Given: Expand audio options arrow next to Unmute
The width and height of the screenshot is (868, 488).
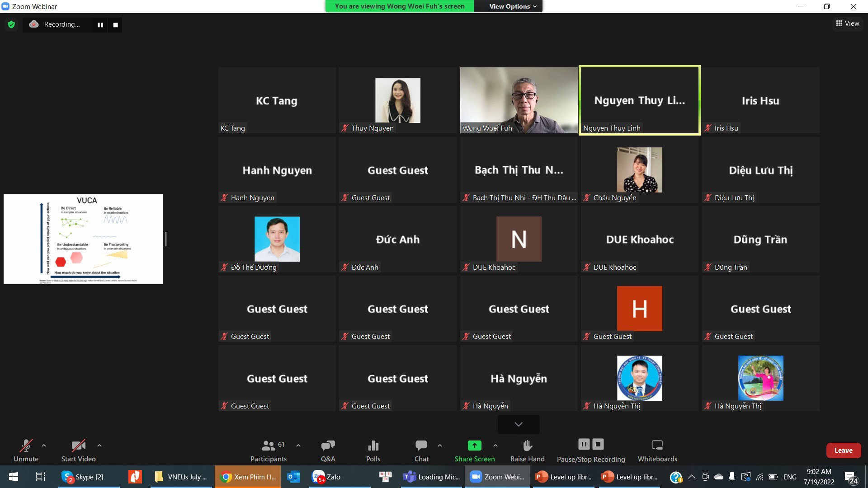Looking at the screenshot, I should 44,446.
